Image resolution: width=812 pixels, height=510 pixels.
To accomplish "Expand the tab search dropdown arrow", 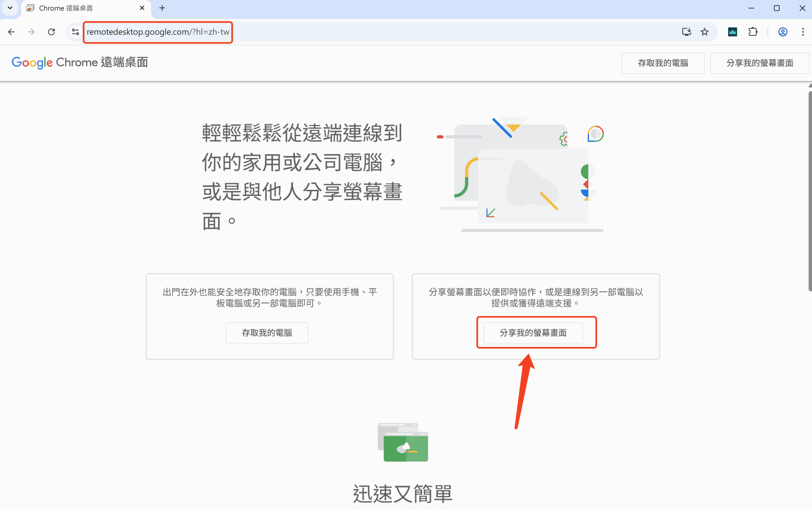I will (10, 8).
